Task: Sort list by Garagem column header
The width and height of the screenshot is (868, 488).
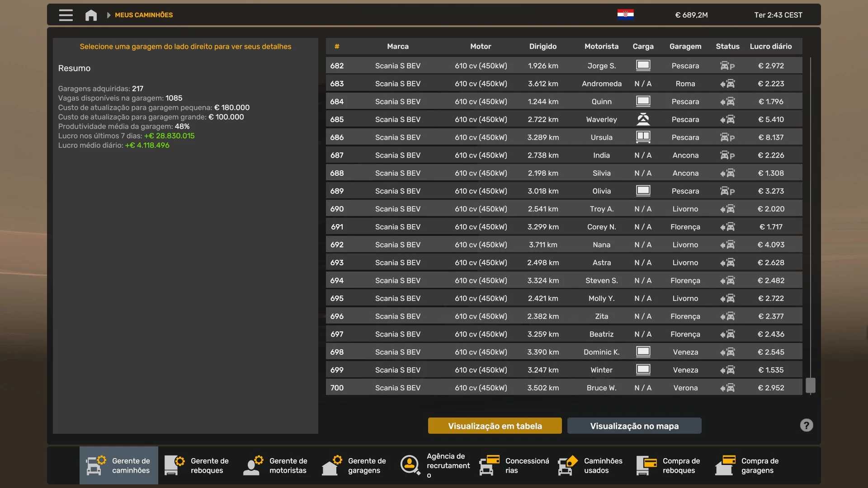Action: (x=685, y=47)
